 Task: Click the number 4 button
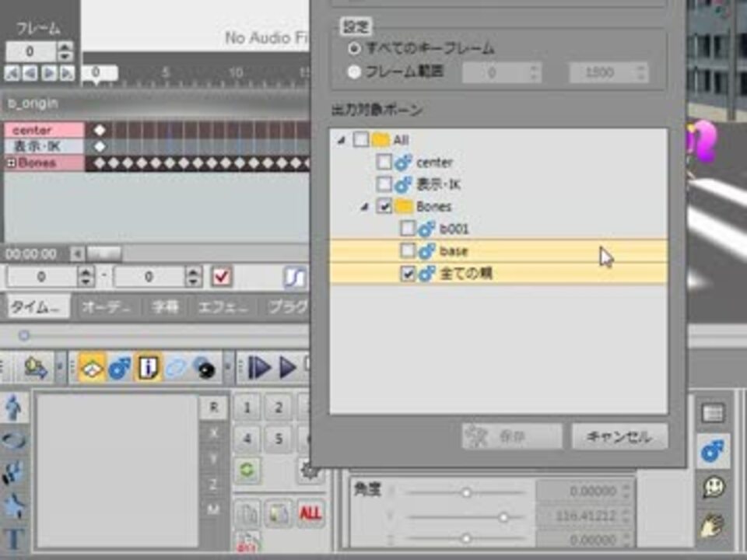[247, 439]
